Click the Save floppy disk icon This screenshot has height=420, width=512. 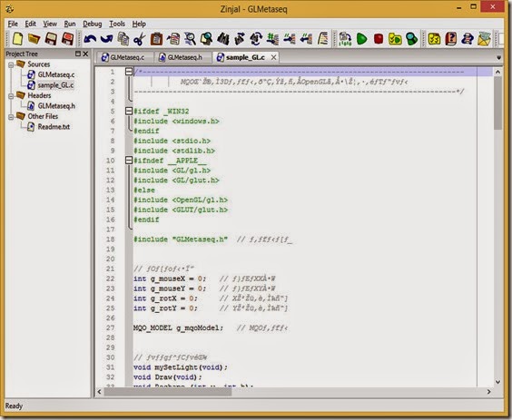coord(51,38)
